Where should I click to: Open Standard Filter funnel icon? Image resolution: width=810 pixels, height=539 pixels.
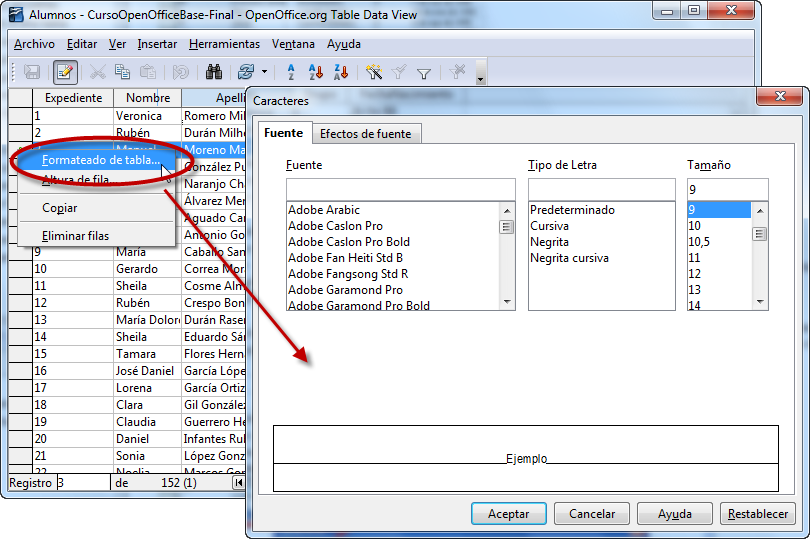(x=424, y=73)
